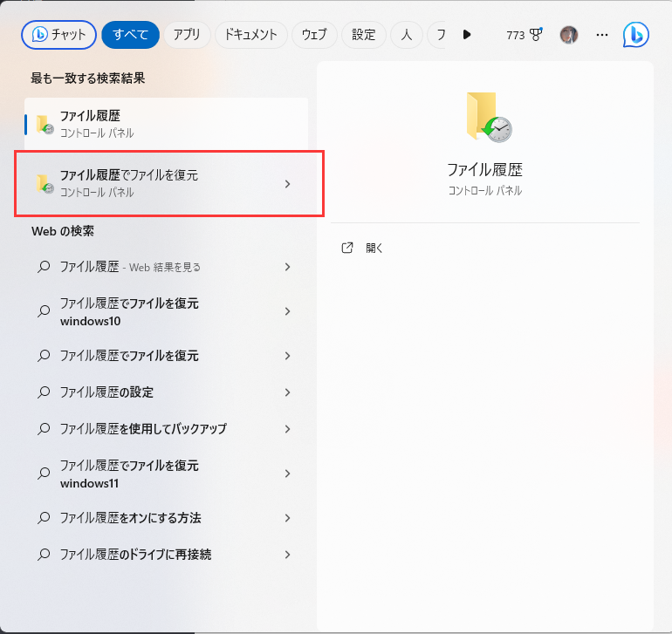
Task: Open web suggestion ファイル履歴のドライブに再接続
Action: pos(167,555)
